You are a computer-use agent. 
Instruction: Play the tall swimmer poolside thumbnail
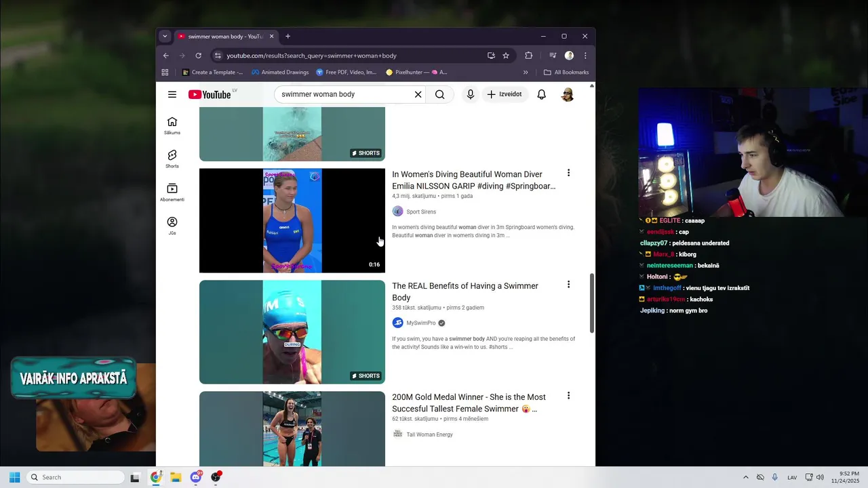(292, 428)
